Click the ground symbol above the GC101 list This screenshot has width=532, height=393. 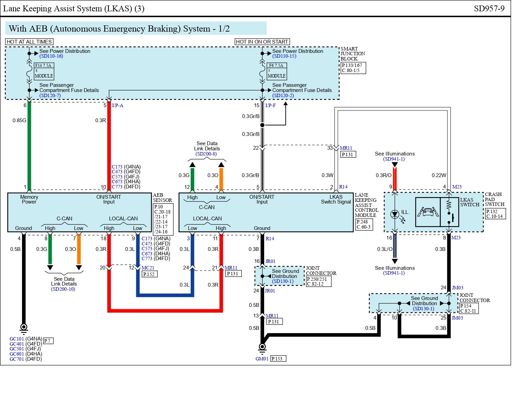click(x=24, y=329)
